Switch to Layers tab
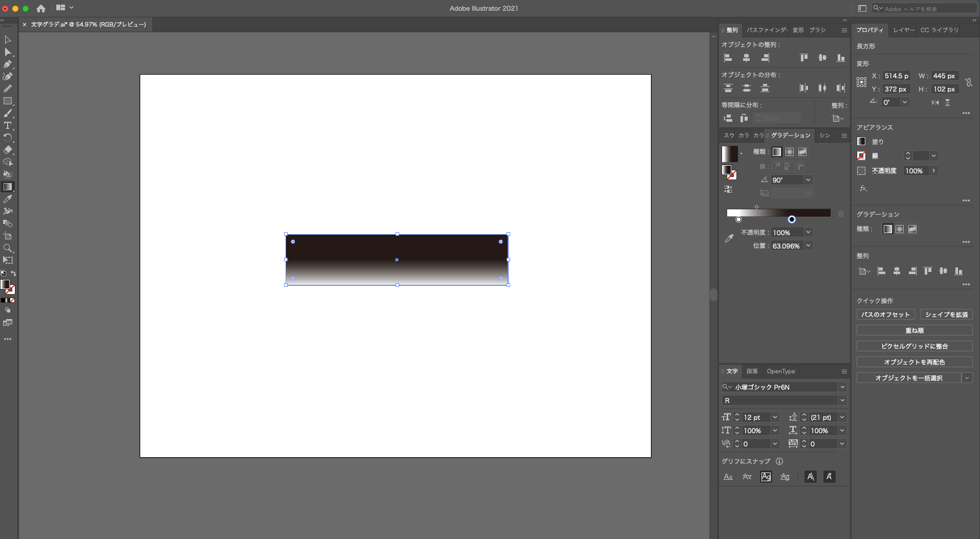 tap(904, 30)
